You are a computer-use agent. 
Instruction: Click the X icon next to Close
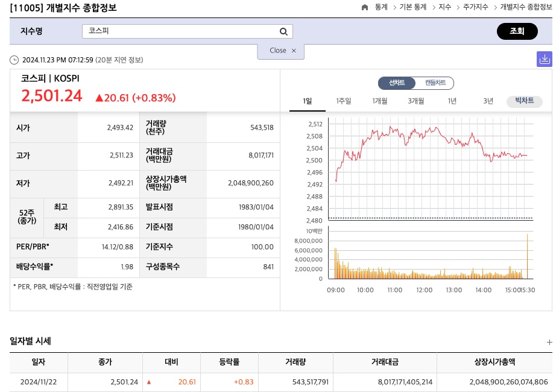coord(294,51)
